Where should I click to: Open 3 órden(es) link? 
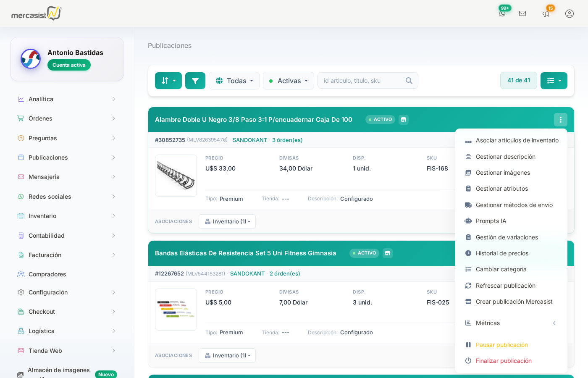click(x=287, y=140)
